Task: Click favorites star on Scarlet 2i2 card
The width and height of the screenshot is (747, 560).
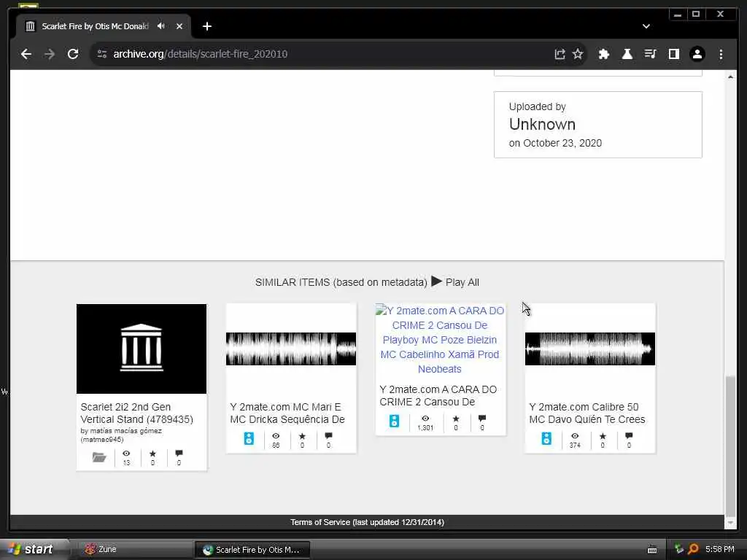Action: pos(152,454)
